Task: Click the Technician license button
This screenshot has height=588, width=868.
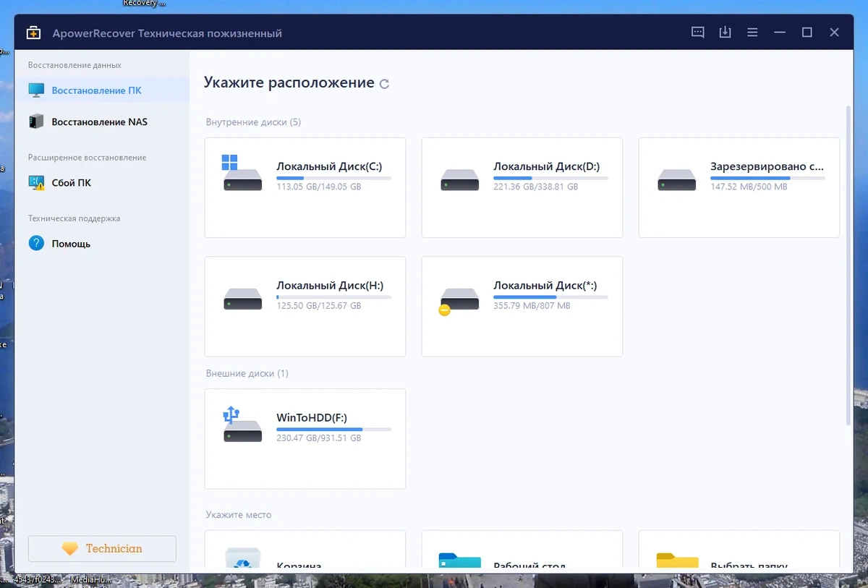Action: pyautogui.click(x=102, y=549)
